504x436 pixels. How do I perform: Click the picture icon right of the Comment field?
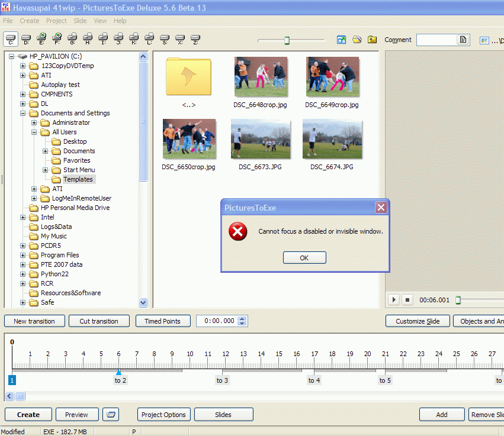point(484,40)
